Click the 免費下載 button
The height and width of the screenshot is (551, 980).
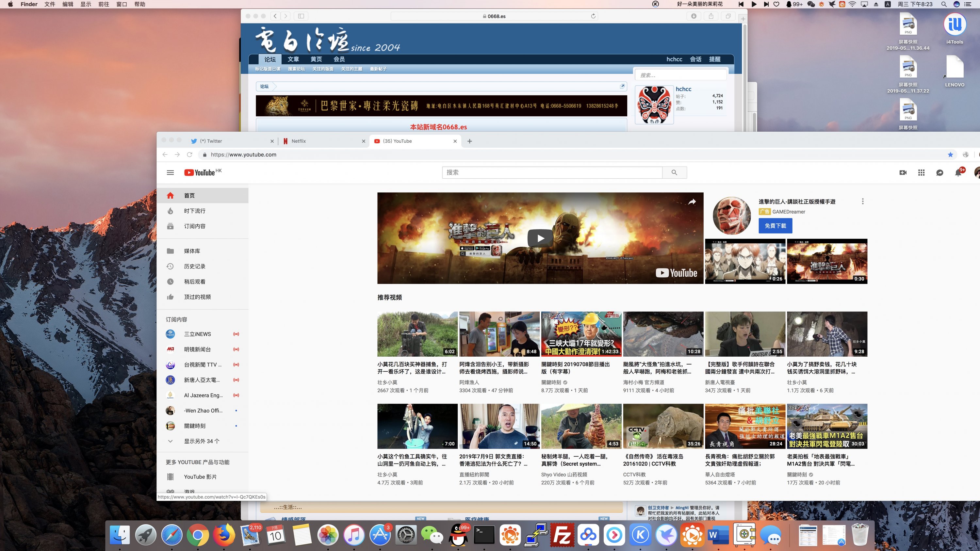coord(775,226)
